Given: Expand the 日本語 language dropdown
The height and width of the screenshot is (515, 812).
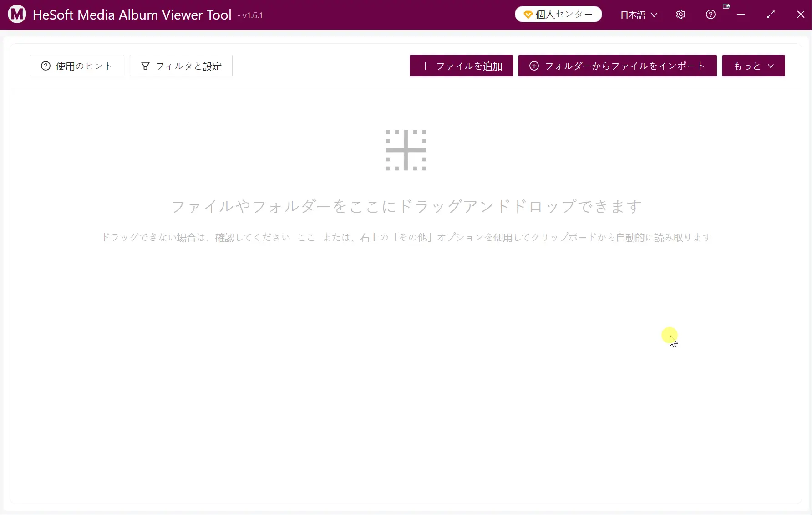Looking at the screenshot, I should (639, 15).
